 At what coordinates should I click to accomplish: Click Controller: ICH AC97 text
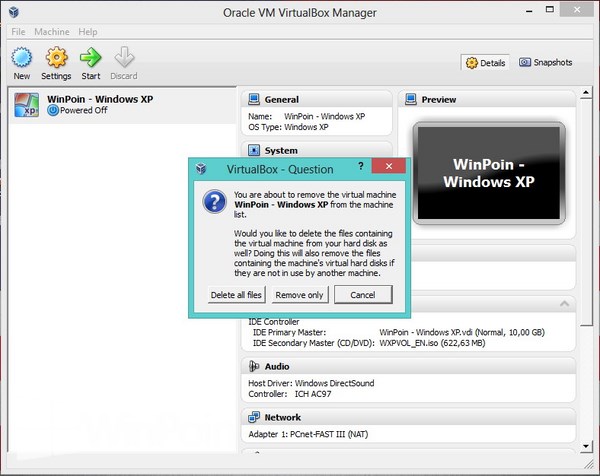(290, 394)
